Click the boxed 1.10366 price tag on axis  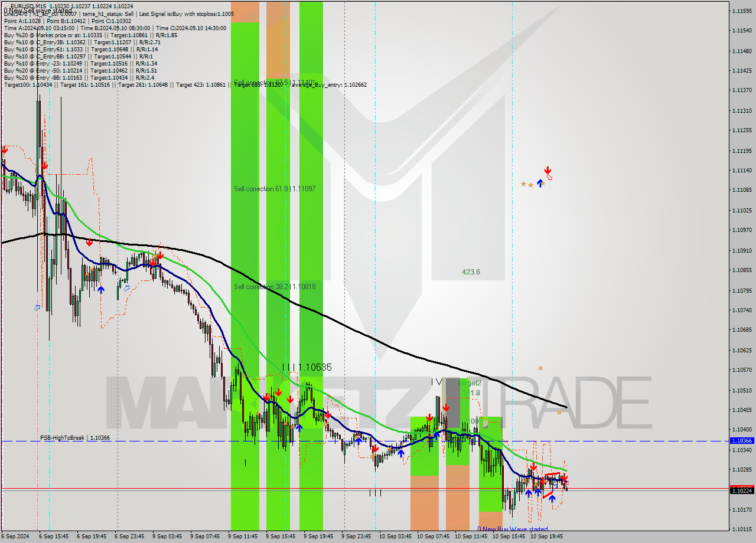[x=742, y=441]
